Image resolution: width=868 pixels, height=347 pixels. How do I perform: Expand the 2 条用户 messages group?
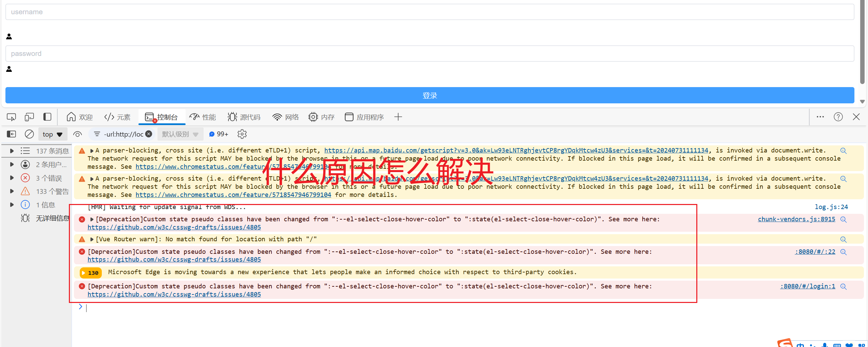[x=12, y=164]
